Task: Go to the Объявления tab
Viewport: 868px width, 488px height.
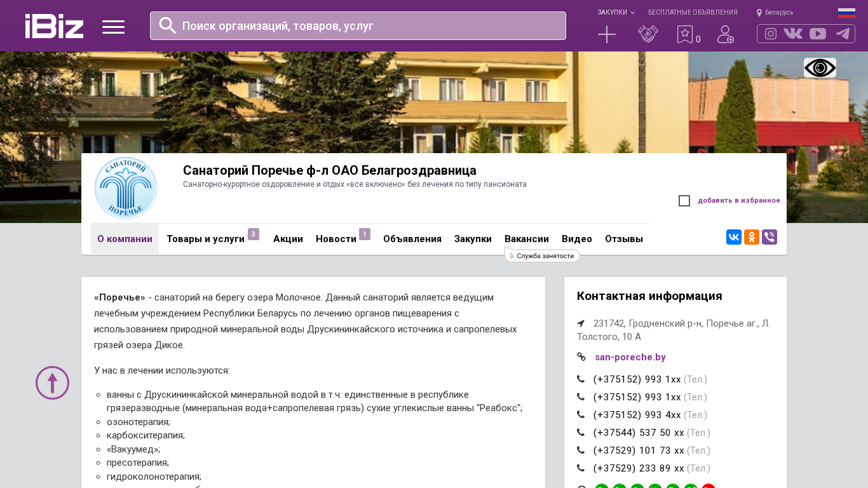Action: click(412, 239)
